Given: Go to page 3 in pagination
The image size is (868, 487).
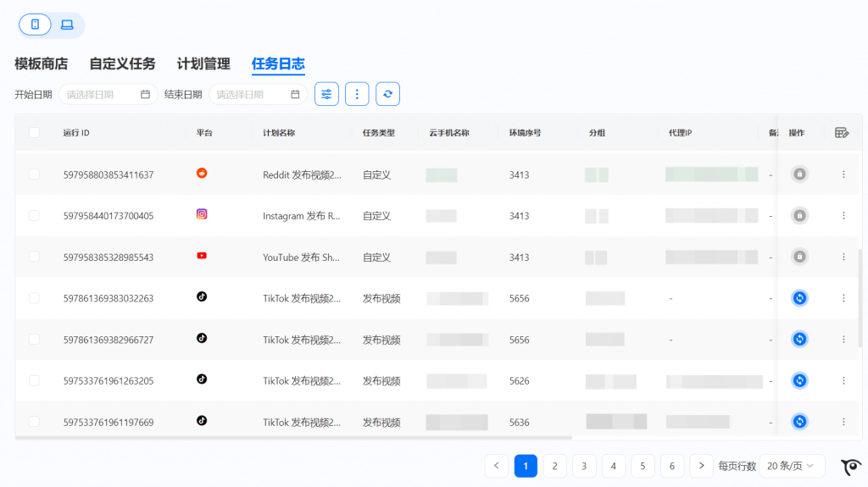Looking at the screenshot, I should 584,466.
